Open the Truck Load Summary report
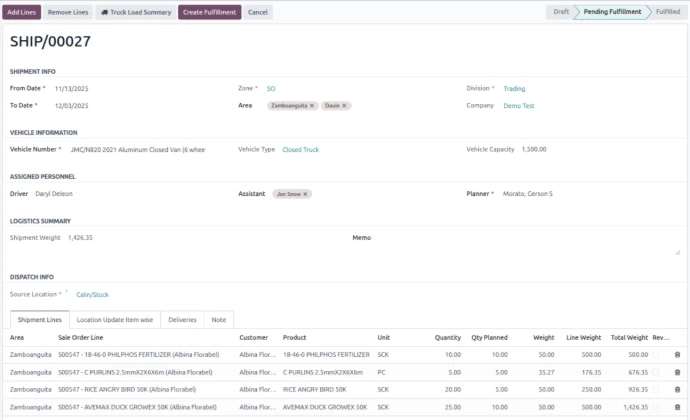This screenshot has width=690, height=420. 135,12
